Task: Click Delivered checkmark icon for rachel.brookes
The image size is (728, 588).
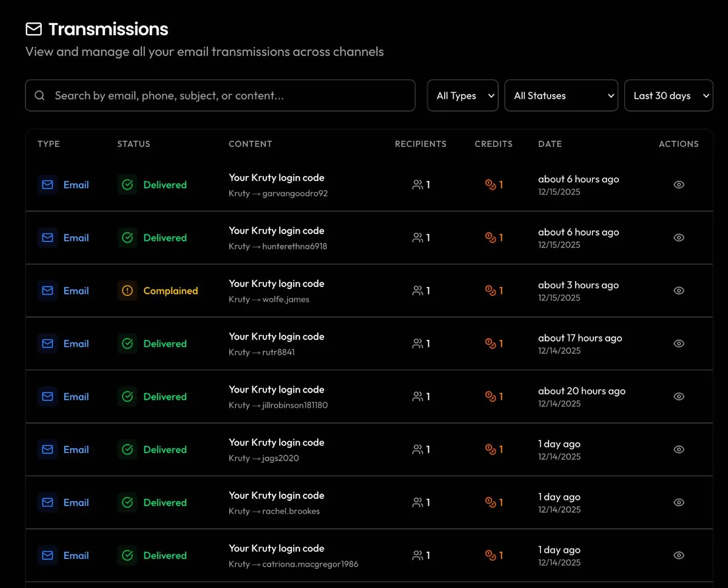Action: (127, 502)
